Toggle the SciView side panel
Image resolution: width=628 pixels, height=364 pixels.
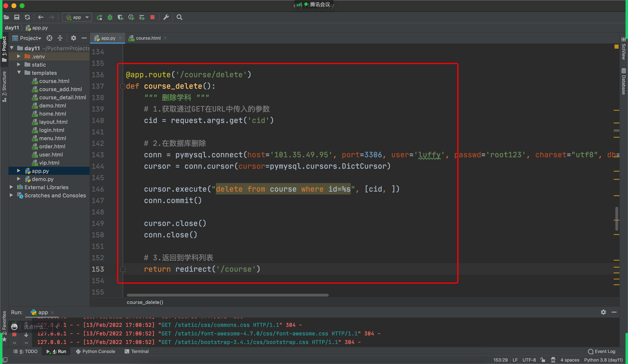click(624, 49)
